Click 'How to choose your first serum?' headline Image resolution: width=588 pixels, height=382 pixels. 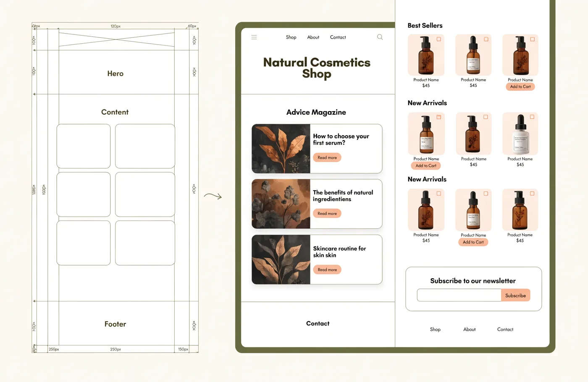point(341,139)
